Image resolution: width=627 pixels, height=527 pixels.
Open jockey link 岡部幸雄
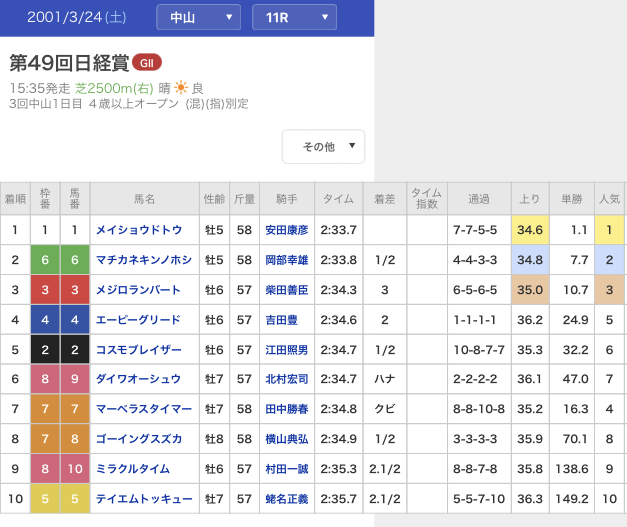pos(286,260)
